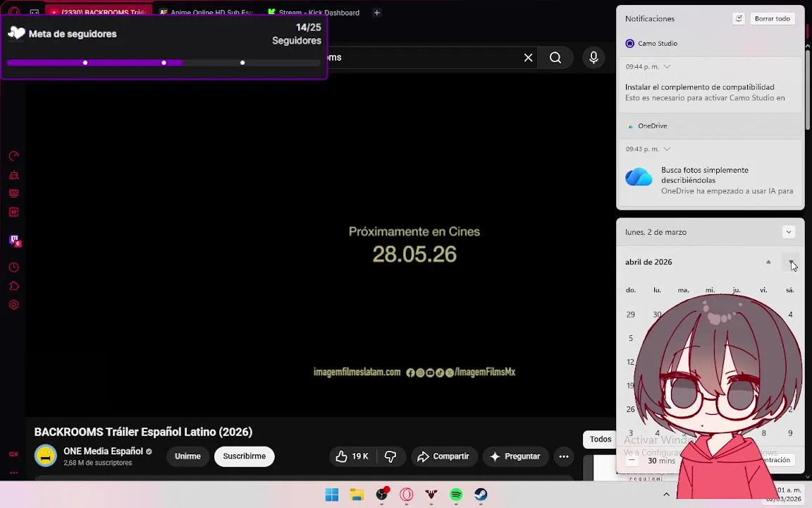This screenshot has height=508, width=812.
Task: Go to previous month with up arrow
Action: pyautogui.click(x=768, y=262)
